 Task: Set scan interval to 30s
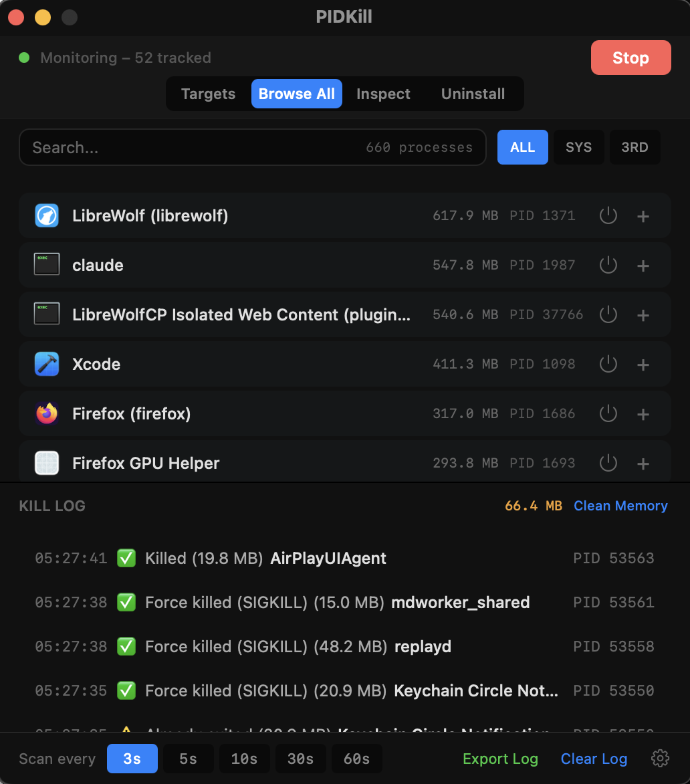(301, 759)
